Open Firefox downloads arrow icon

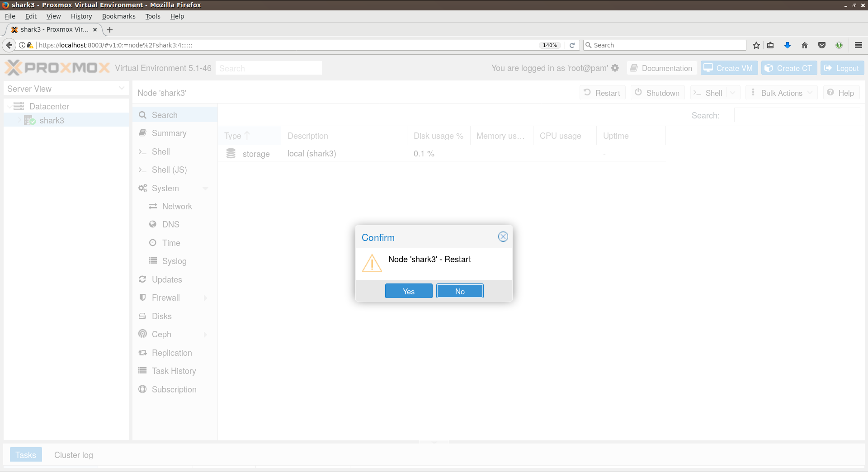788,45
